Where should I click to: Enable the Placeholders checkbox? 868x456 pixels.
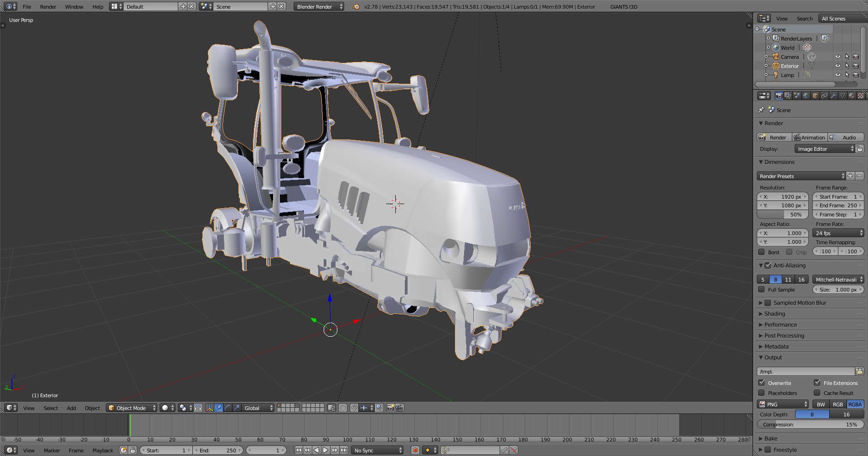coord(761,393)
